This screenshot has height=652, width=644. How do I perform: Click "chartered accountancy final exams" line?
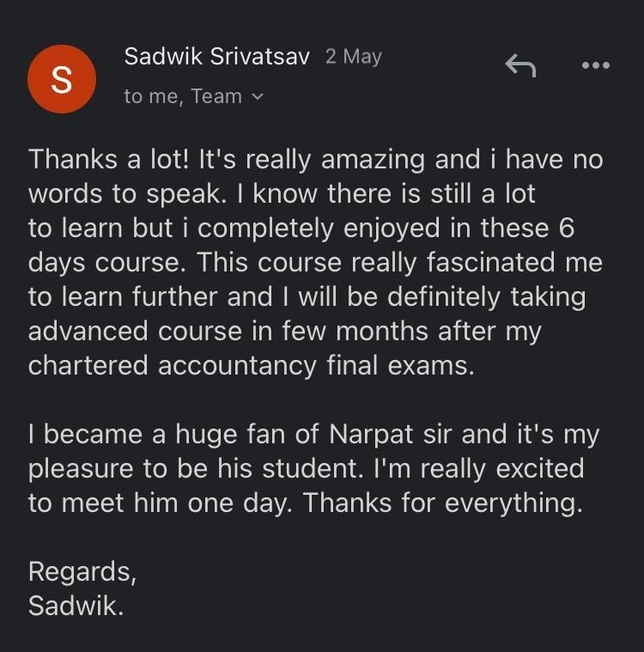coord(251,365)
